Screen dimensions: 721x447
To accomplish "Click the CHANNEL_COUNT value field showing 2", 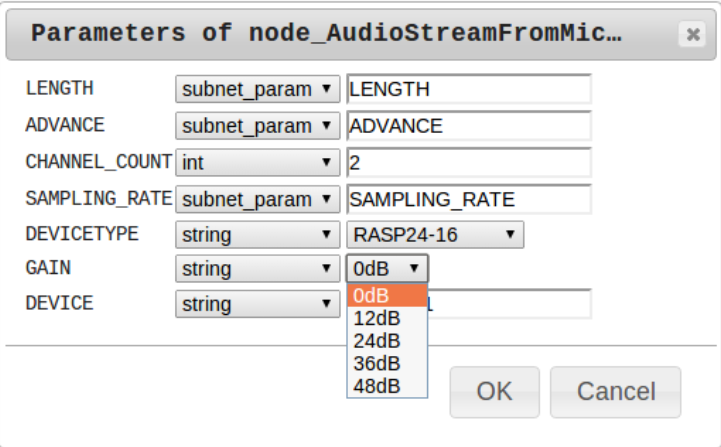I will tap(468, 162).
